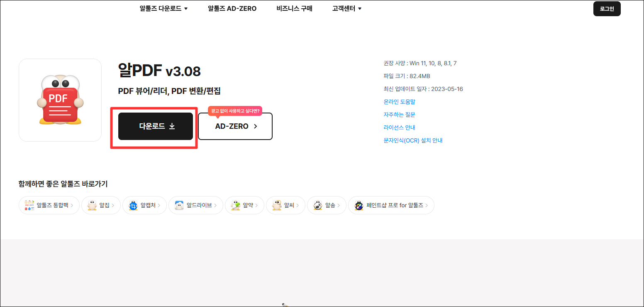Open the 알캡처 shortcut chip
The height and width of the screenshot is (307, 644).
click(x=144, y=205)
